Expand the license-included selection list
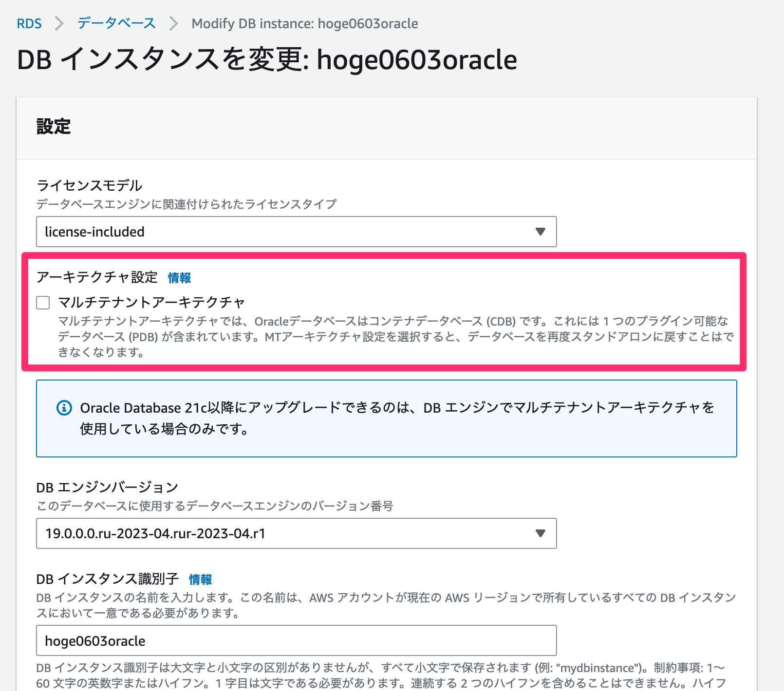 (x=296, y=232)
